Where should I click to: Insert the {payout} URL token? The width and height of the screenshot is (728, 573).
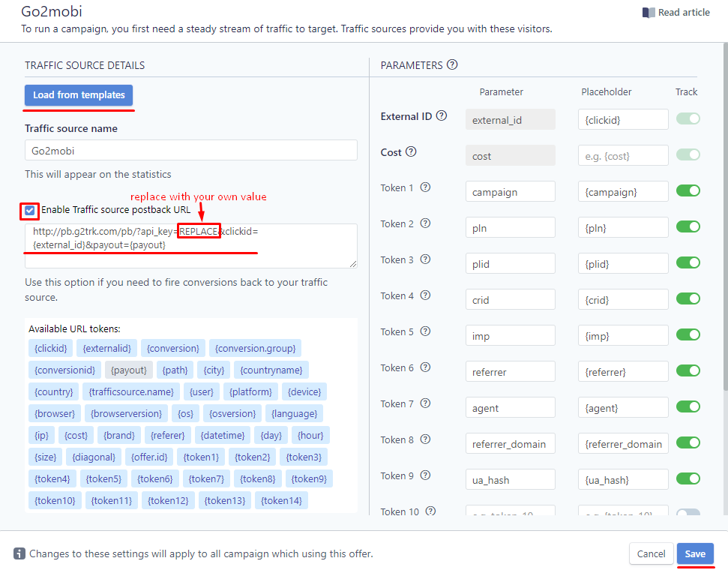coord(129,370)
